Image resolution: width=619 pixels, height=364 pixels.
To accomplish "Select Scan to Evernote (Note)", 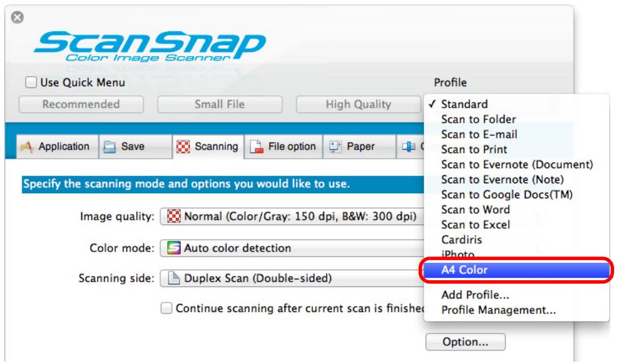I will point(517,179).
